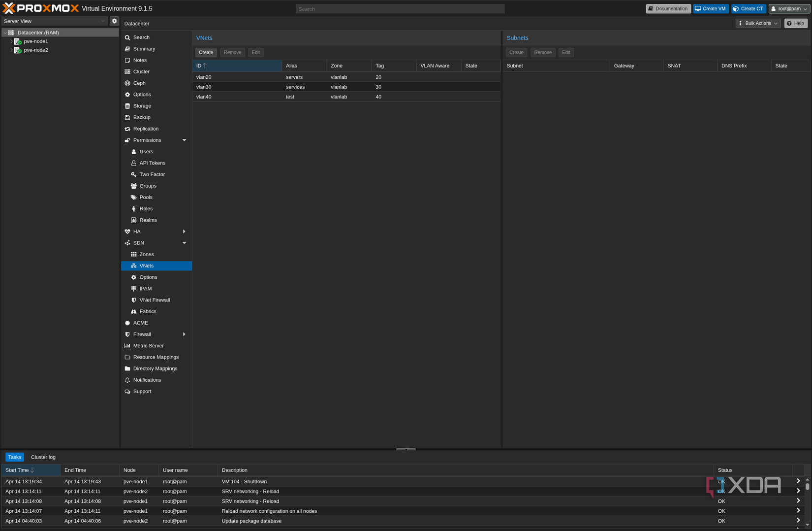
Task: Open the Fabrics road icon
Action: pos(133,312)
